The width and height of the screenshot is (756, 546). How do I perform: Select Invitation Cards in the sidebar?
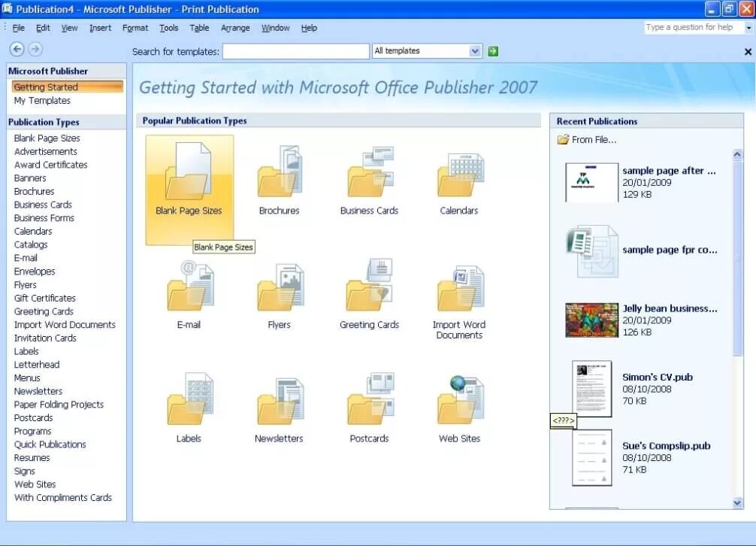coord(45,338)
